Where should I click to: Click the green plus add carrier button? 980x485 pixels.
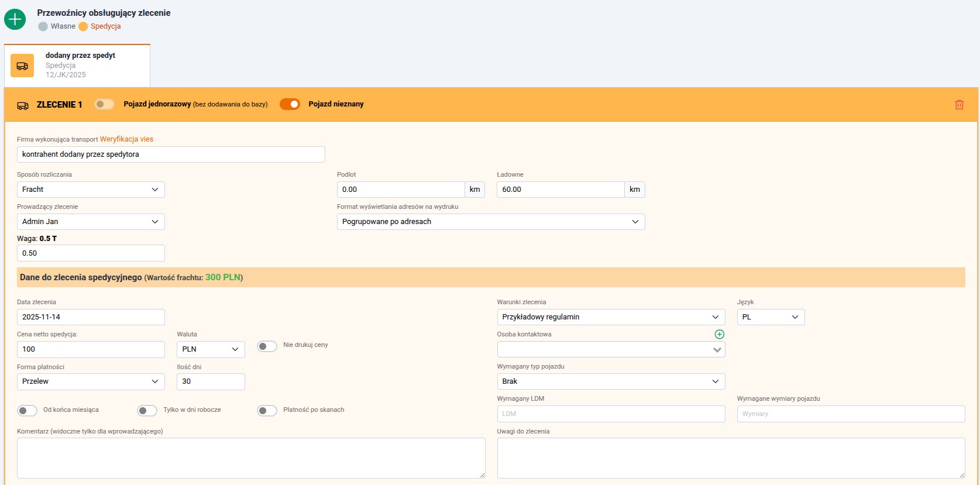click(15, 19)
